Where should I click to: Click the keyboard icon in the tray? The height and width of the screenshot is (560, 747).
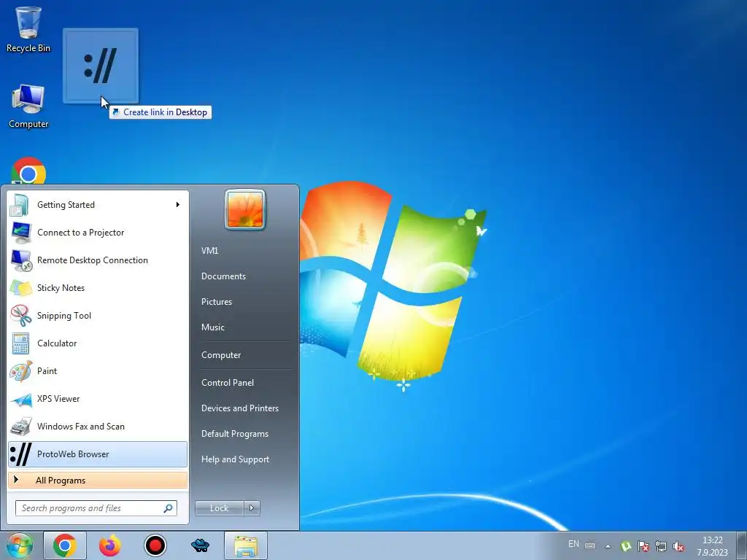[x=589, y=545]
